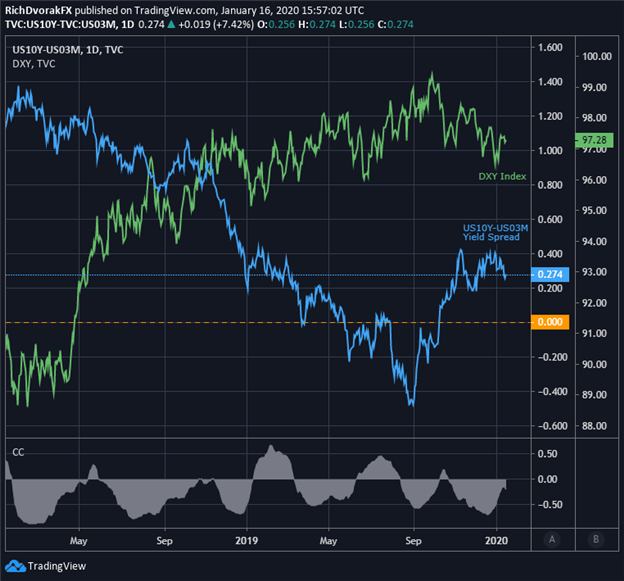Click the 93.00 value on DXY axis
Image resolution: width=624 pixels, height=581 pixels.
(595, 272)
